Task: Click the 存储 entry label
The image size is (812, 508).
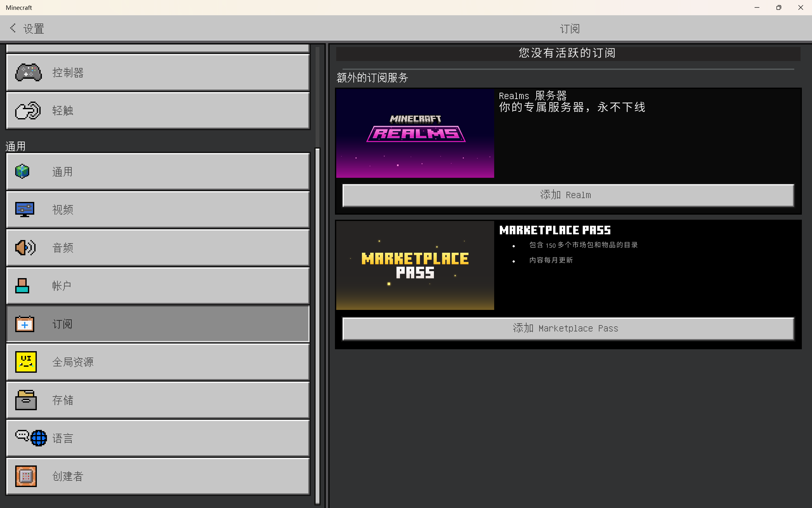Action: pos(63,400)
